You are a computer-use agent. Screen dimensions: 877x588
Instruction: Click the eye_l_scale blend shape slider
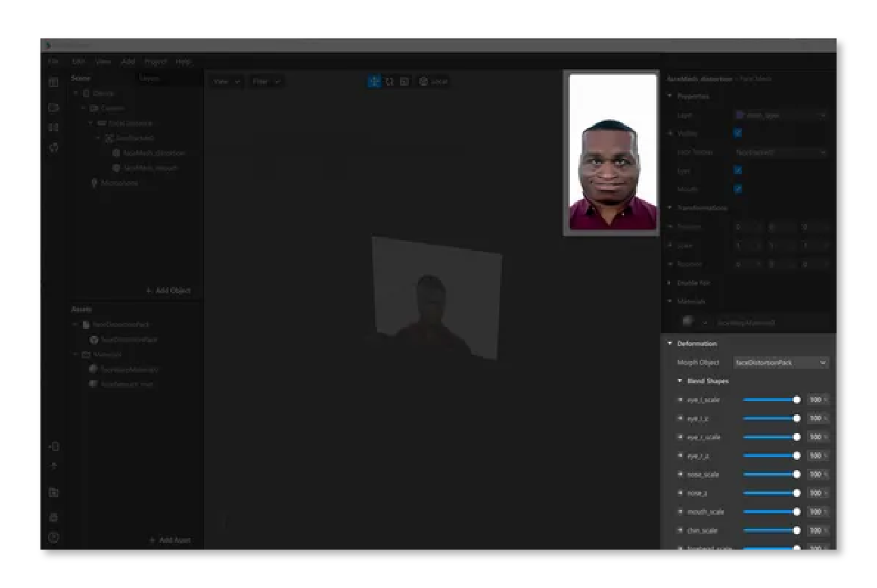tap(771, 400)
